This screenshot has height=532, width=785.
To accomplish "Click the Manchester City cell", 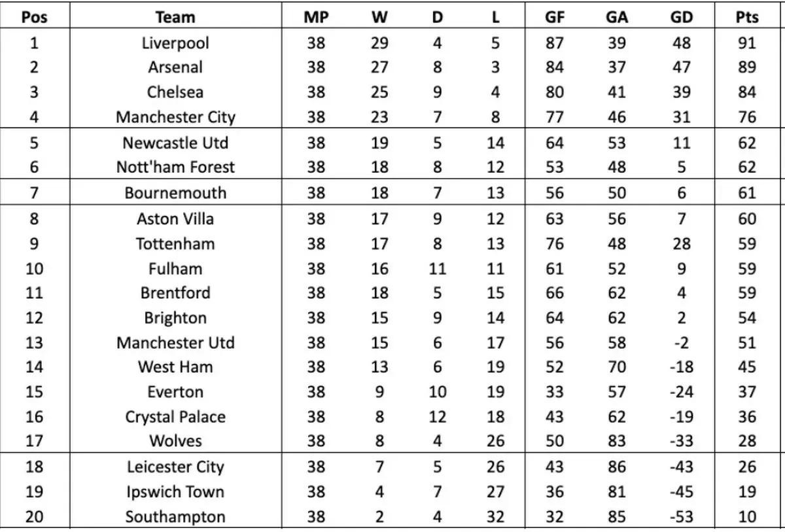I will (x=175, y=117).
